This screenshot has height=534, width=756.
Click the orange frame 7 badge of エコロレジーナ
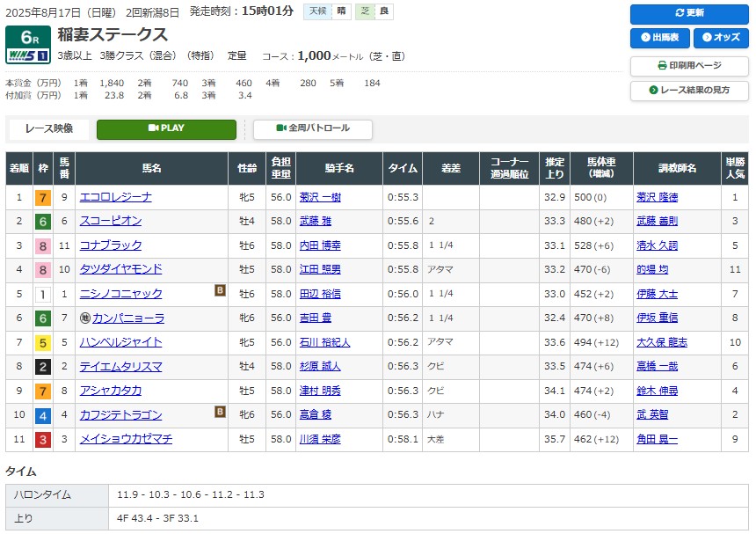tap(42, 197)
